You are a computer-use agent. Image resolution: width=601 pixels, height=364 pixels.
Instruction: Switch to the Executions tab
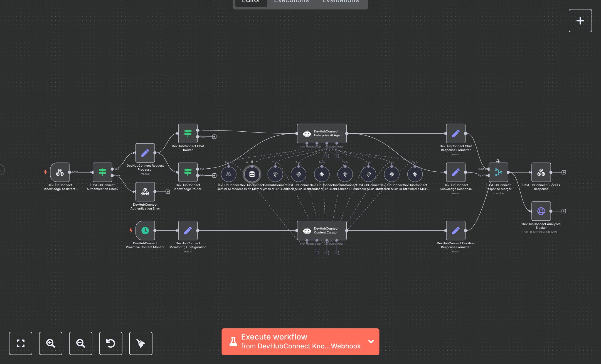point(291,2)
